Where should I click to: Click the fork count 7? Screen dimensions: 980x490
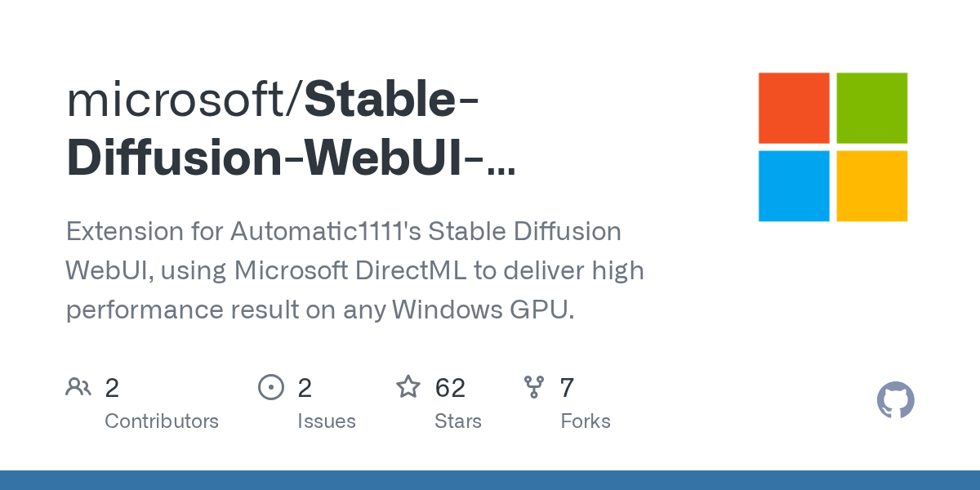tap(567, 388)
